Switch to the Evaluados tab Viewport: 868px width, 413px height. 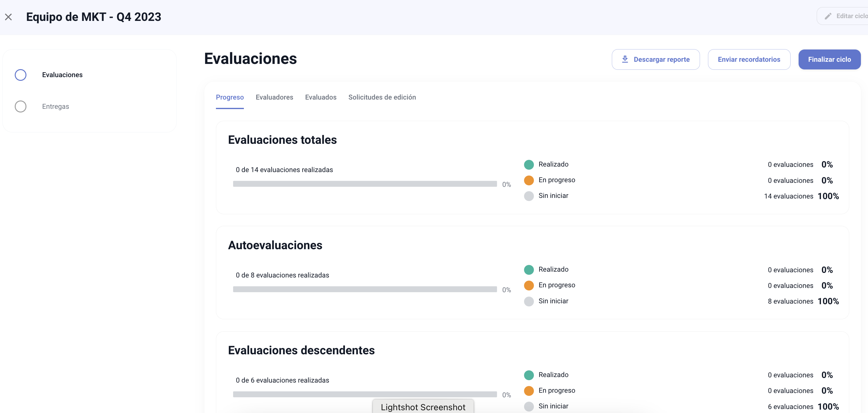point(320,97)
